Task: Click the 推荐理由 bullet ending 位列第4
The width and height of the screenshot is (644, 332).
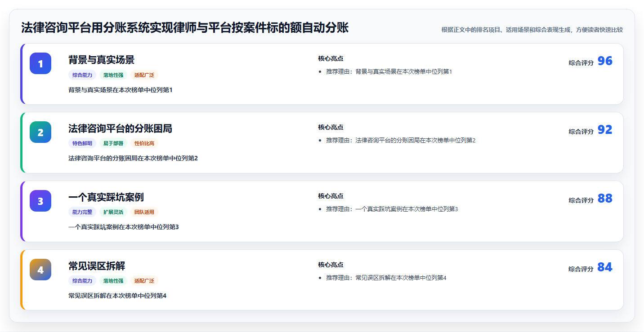Action: tap(386, 278)
